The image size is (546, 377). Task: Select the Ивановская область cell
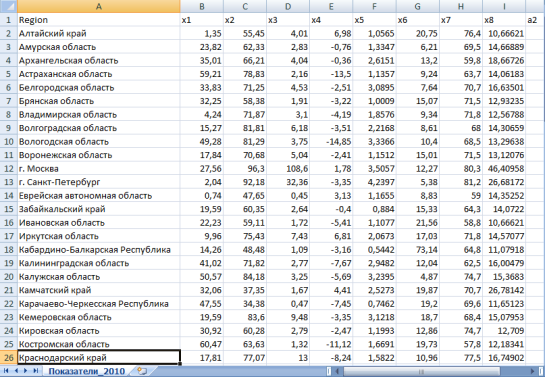99,223
